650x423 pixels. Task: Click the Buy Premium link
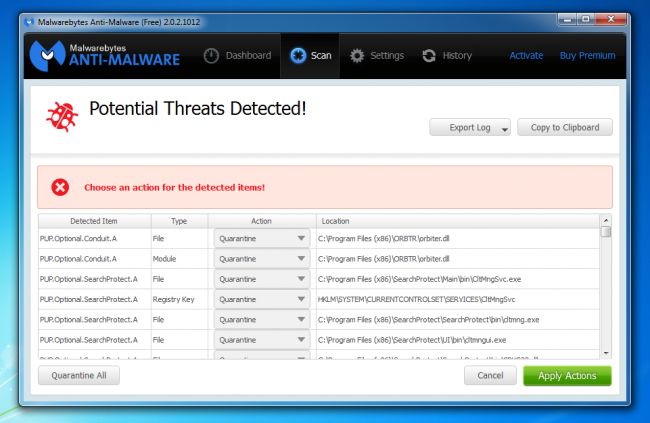click(587, 56)
